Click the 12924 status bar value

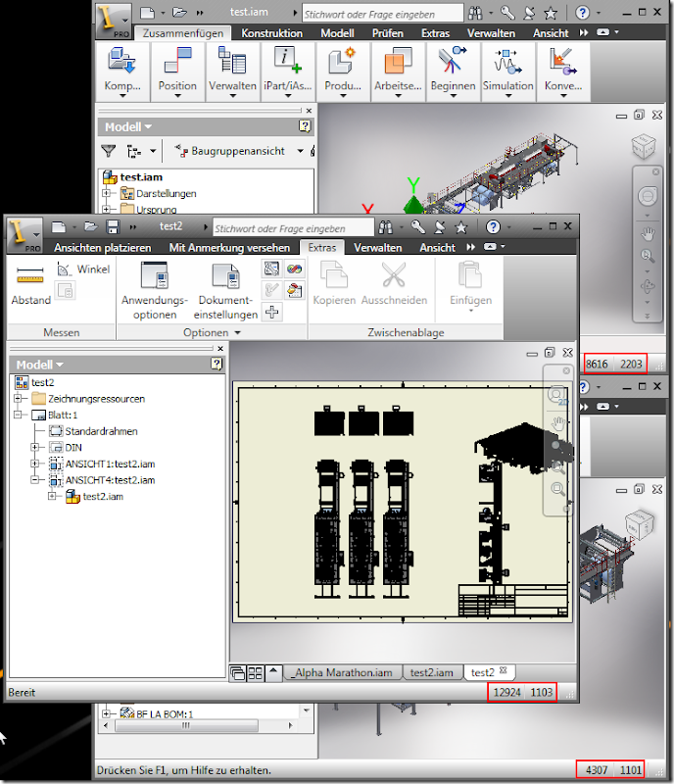[506, 692]
